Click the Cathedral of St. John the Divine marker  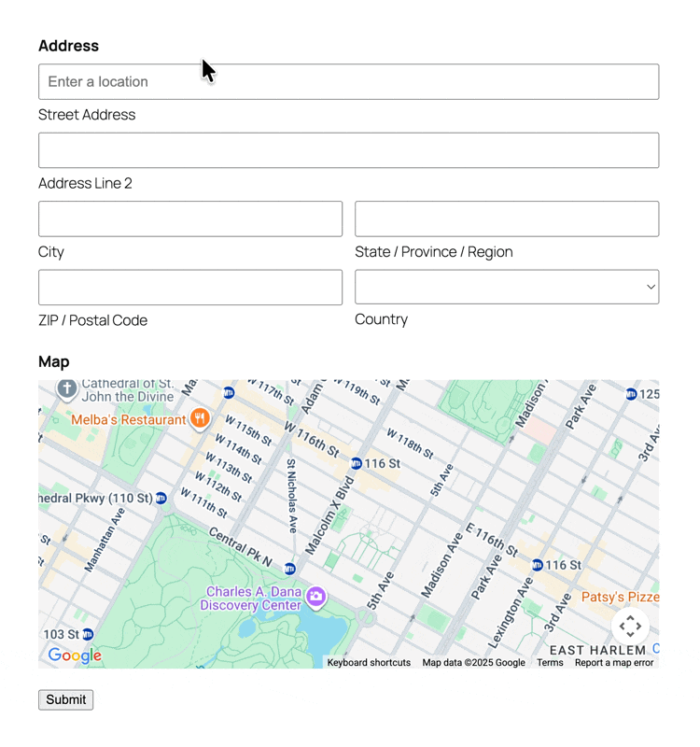pyautogui.click(x=66, y=388)
